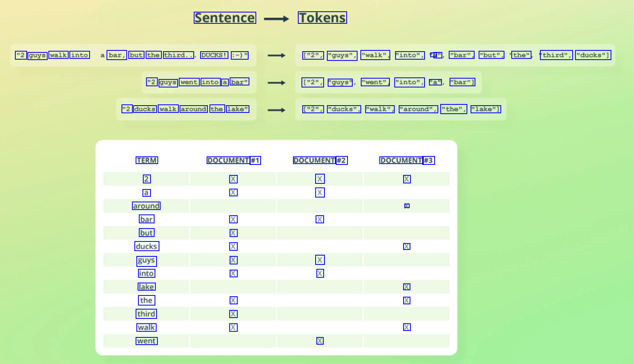634x364 pixels.
Task: Click the "Tokens" heading
Action: point(322,18)
